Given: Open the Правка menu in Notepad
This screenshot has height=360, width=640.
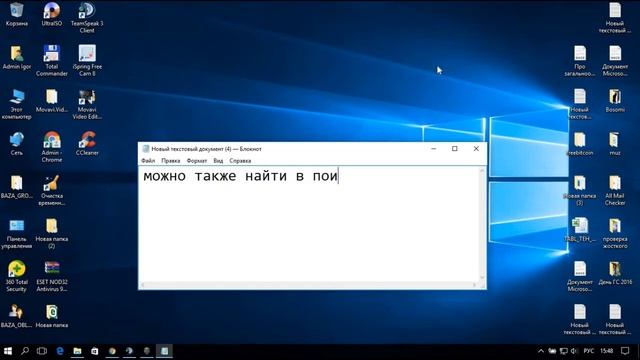Looking at the screenshot, I should click(171, 161).
